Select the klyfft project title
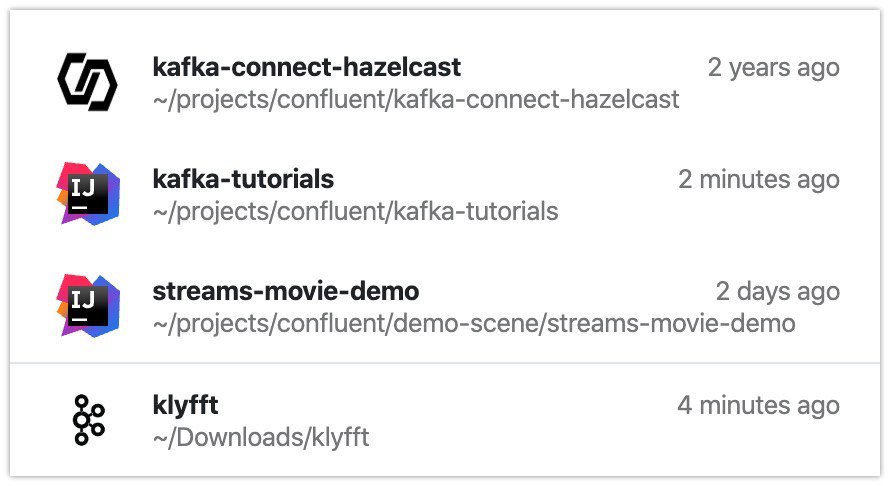This screenshot has width=890, height=486. click(x=185, y=405)
